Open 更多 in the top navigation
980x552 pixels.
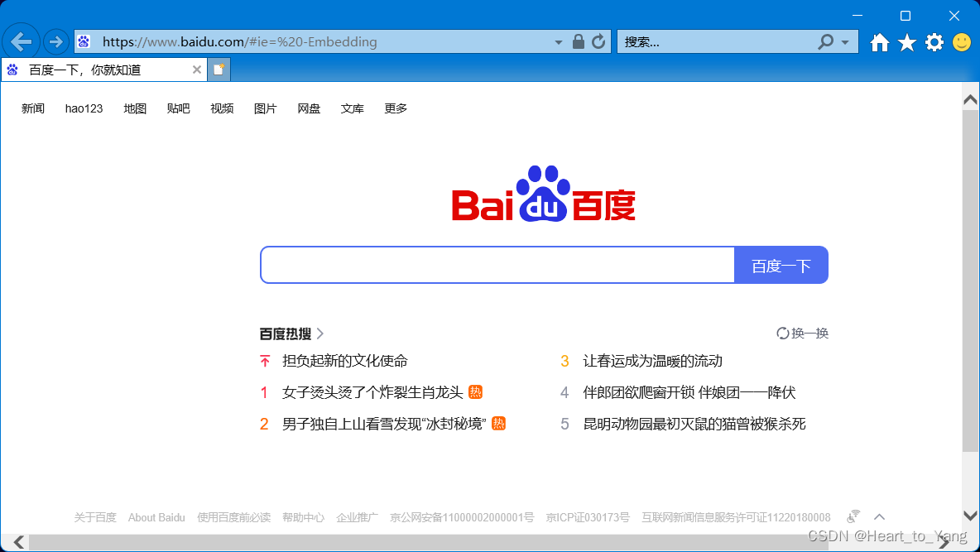(x=396, y=108)
